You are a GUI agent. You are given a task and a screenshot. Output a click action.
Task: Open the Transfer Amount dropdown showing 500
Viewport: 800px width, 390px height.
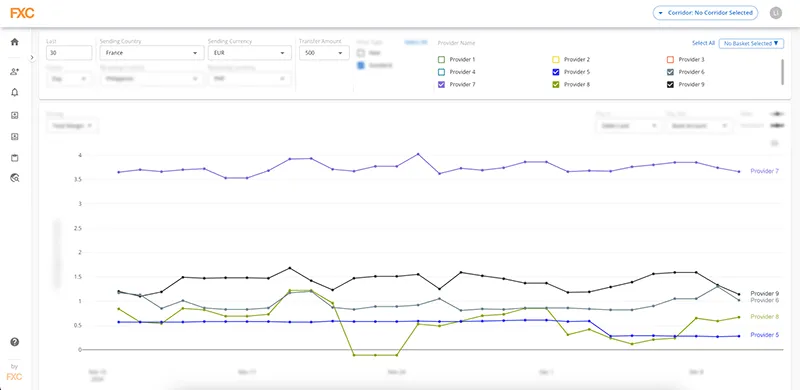tap(324, 53)
